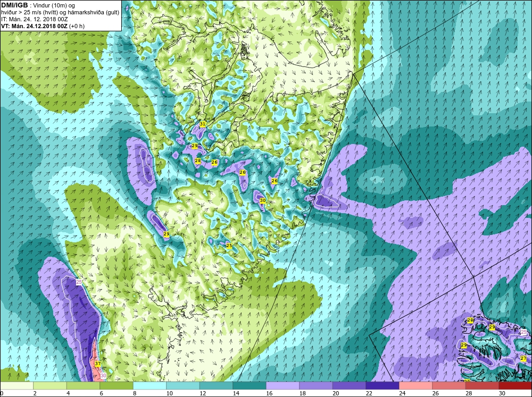Click legend scale value "24"
The height and width of the screenshot is (397, 532).
coord(402,393)
